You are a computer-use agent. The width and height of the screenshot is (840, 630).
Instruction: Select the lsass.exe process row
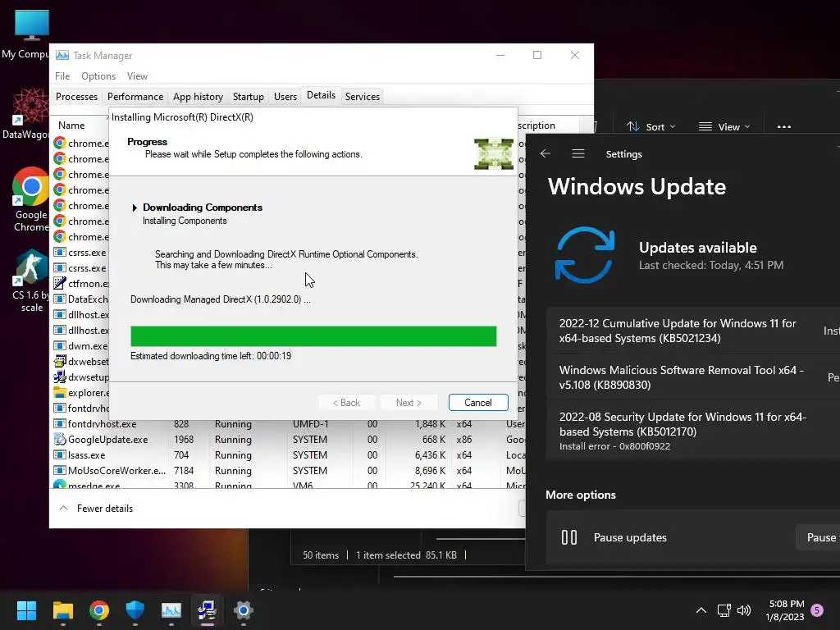click(290, 454)
